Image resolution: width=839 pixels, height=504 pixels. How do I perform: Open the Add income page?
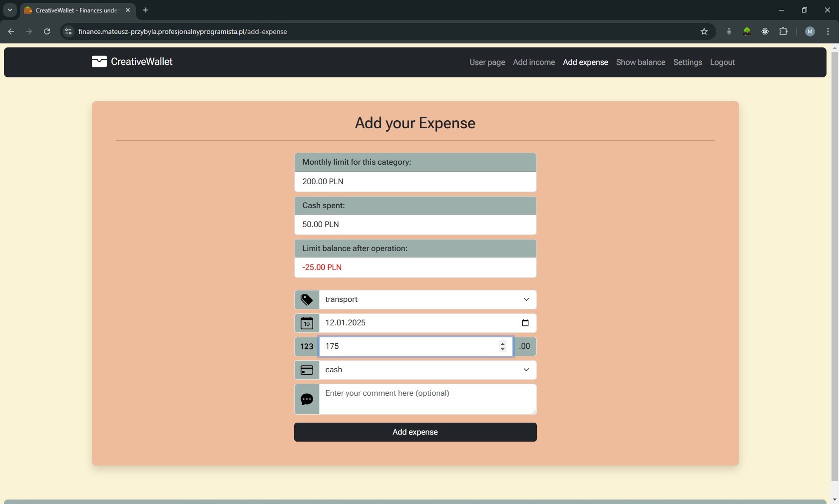[x=533, y=62]
